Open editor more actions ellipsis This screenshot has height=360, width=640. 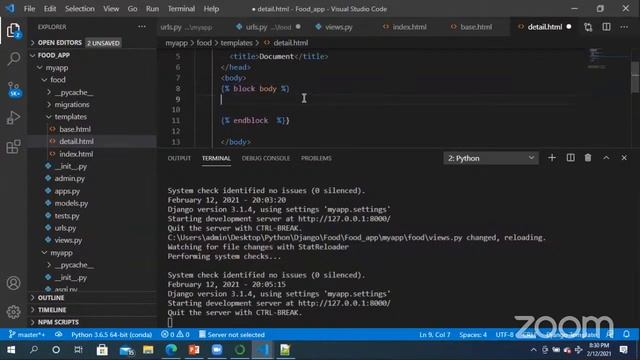(x=624, y=27)
